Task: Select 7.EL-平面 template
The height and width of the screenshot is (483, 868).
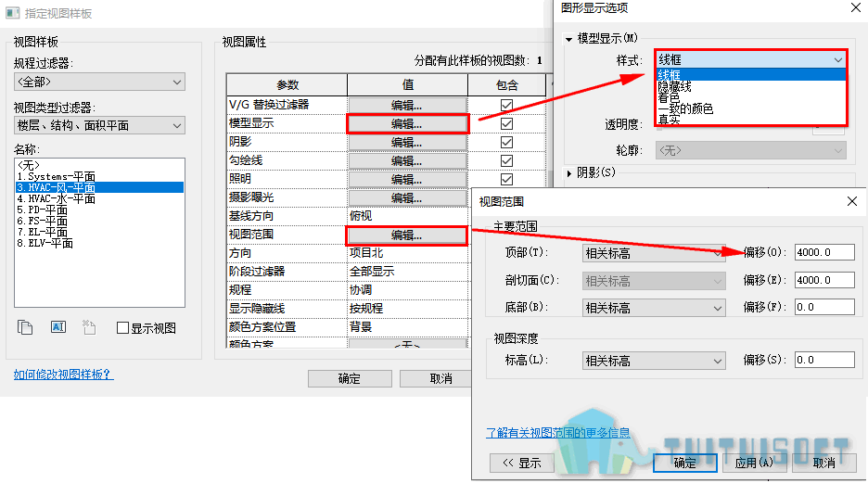Action: pos(42,232)
